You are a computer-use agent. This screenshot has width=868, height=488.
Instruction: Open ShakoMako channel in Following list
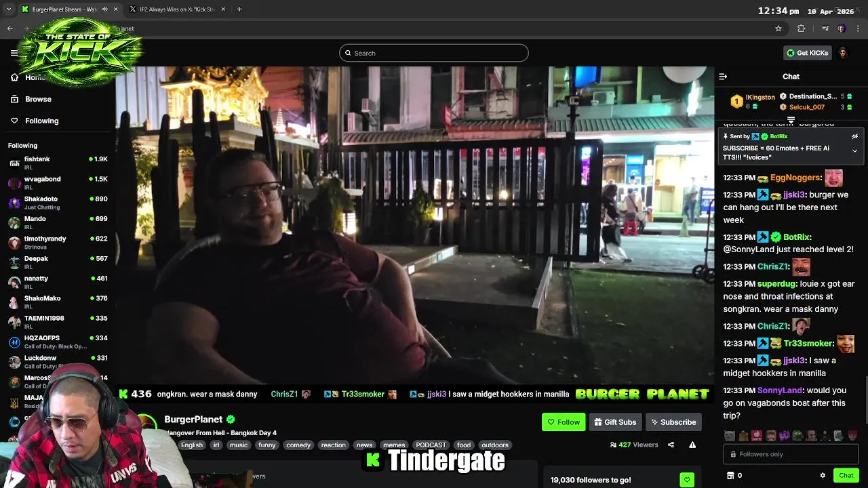point(58,302)
